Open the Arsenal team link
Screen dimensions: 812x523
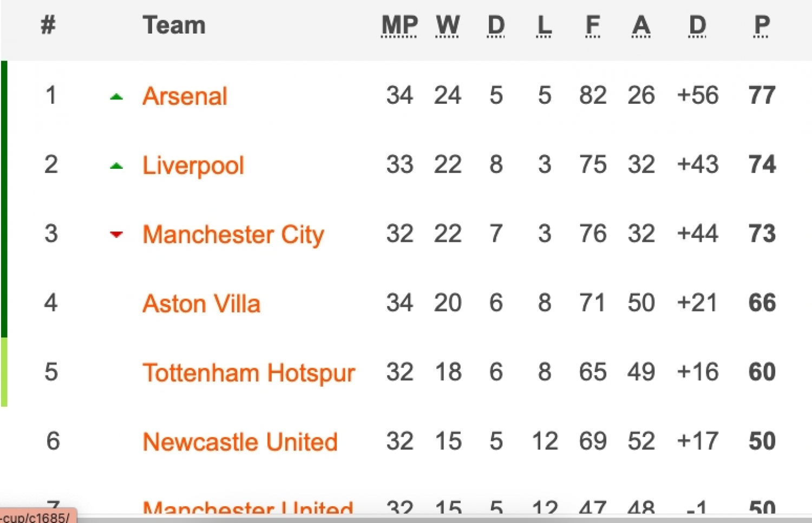click(185, 96)
